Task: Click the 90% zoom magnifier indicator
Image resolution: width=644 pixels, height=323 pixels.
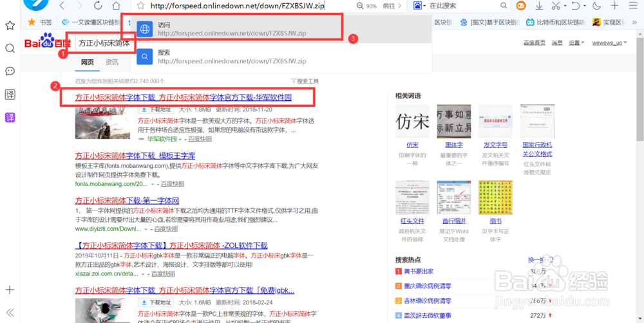Action: (x=366, y=6)
